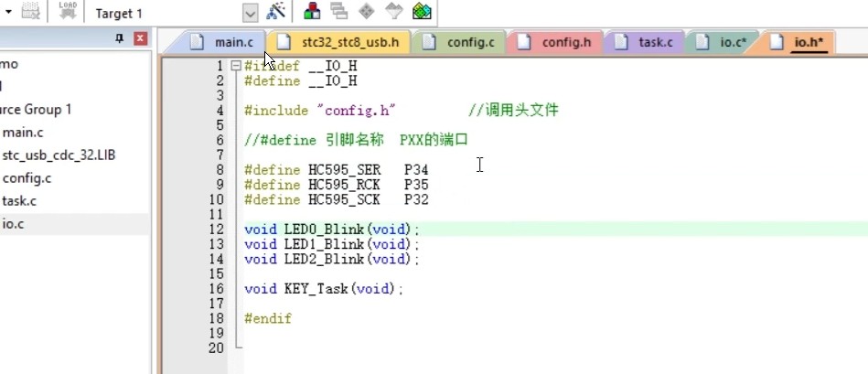
Task: Click the '#define HC595_RCK P35' line
Action: [x=336, y=185]
